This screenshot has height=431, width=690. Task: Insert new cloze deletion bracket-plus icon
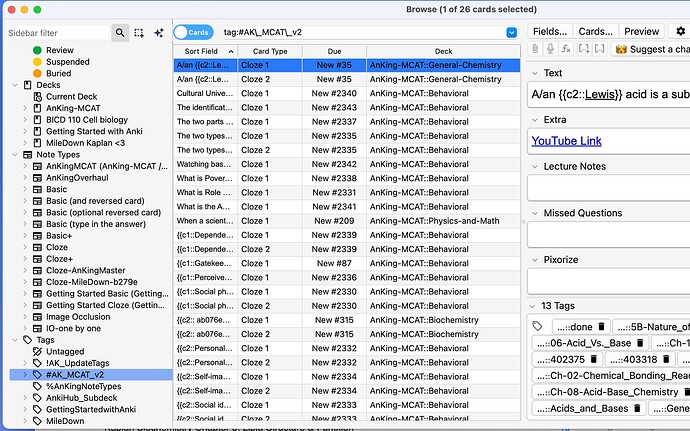click(x=584, y=49)
